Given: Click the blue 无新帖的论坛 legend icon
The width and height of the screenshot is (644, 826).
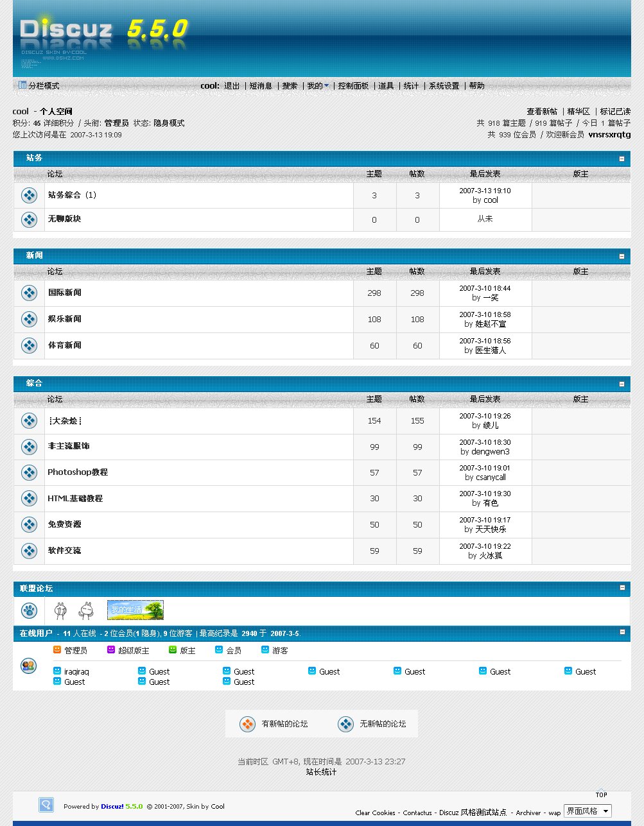Looking at the screenshot, I should pos(345,724).
